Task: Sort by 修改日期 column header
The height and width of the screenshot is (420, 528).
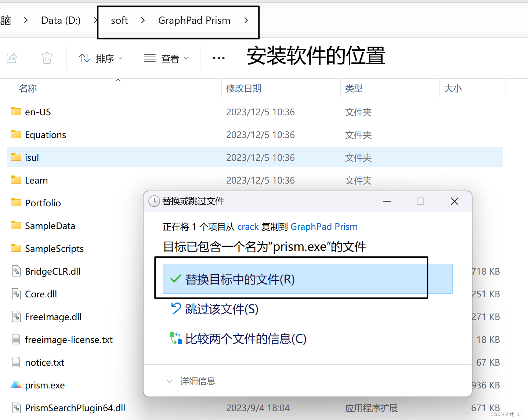Action: pos(244,88)
